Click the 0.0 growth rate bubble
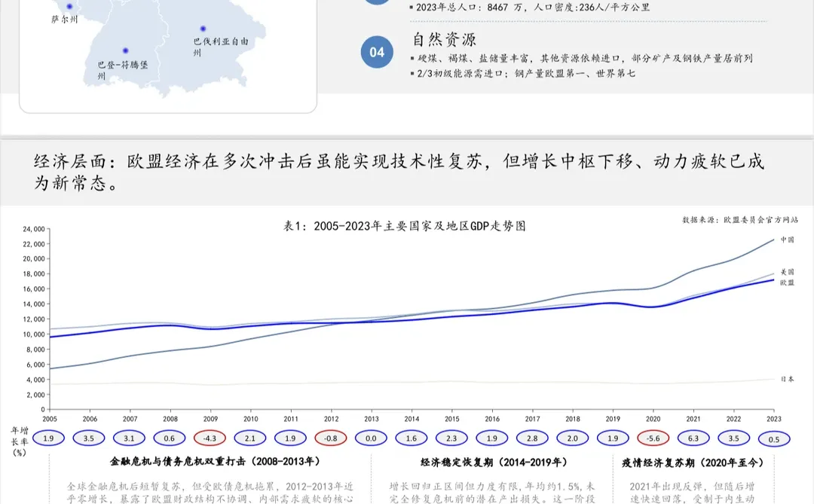814x504 pixels. pos(371,438)
